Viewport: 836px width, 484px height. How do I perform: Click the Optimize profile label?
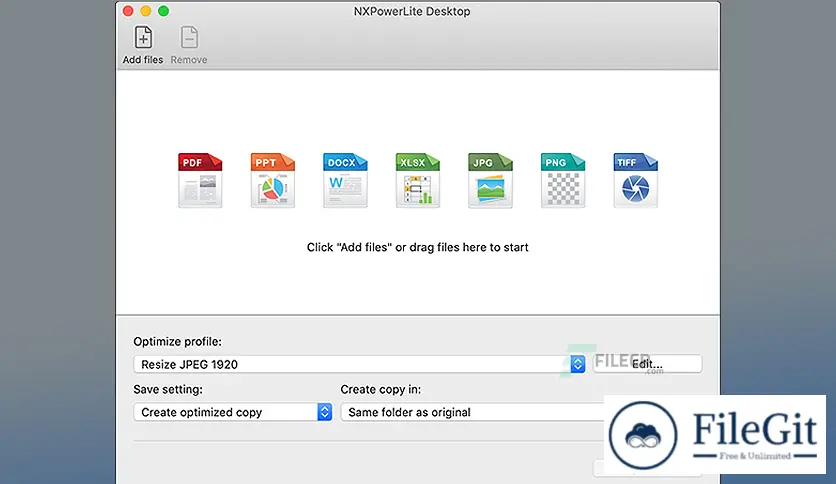pos(178,342)
